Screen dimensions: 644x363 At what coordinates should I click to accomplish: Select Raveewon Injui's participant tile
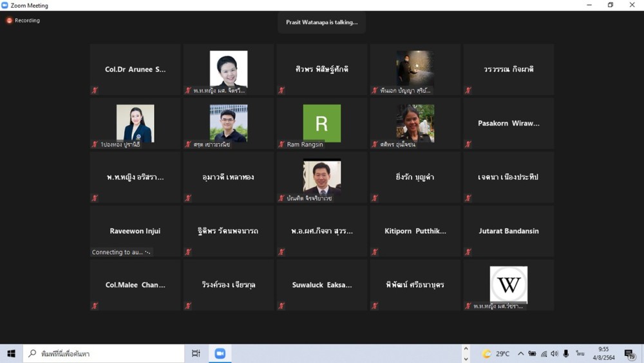click(135, 231)
